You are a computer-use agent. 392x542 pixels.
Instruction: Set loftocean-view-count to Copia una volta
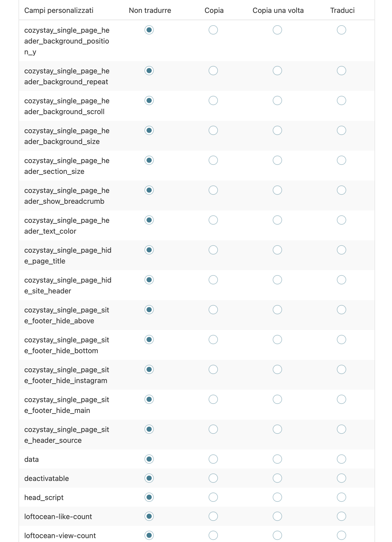277,535
